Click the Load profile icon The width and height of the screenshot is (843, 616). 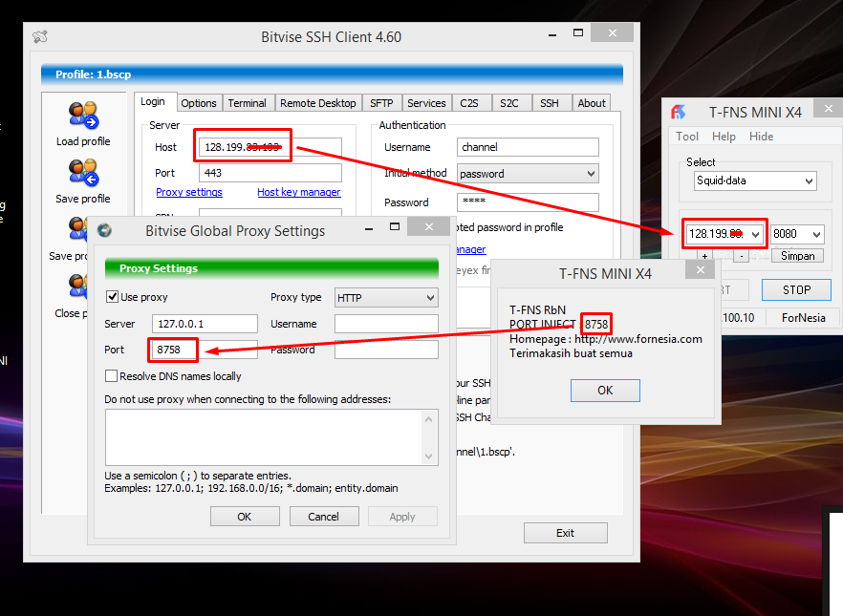[83, 115]
